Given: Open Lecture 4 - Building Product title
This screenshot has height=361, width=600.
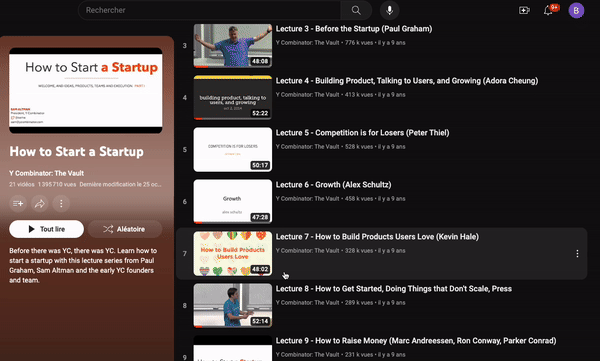Looking at the screenshot, I should [407, 81].
